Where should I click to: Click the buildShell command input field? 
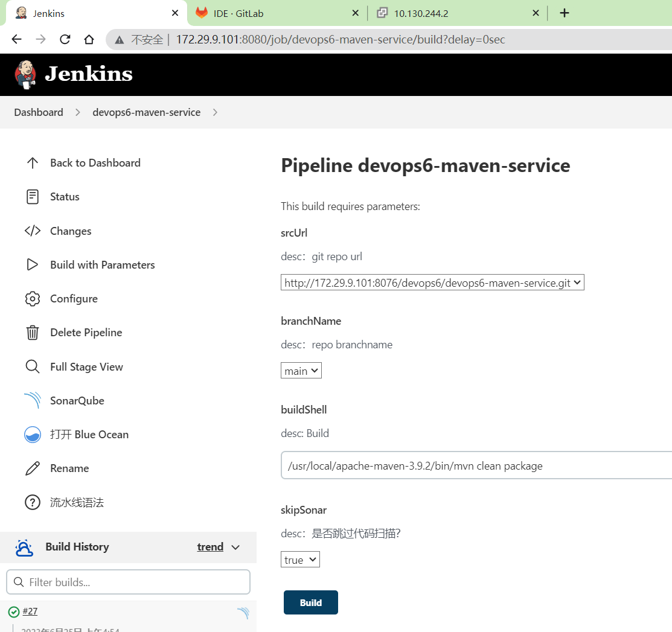pyautogui.click(x=476, y=465)
